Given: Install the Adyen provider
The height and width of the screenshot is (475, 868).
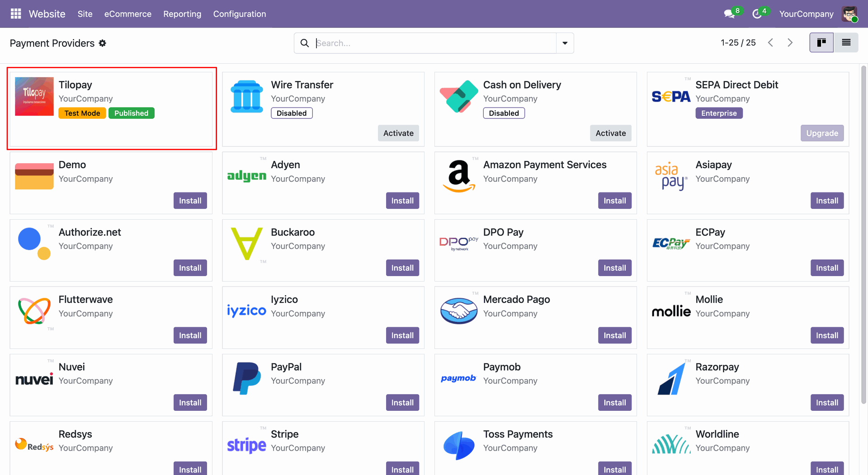Looking at the screenshot, I should pos(402,200).
